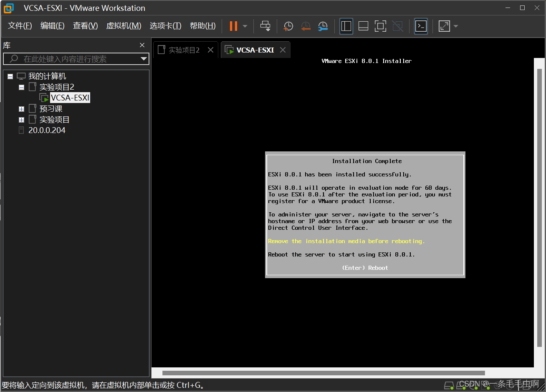Close the 库 library panel
The image size is (546, 392).
142,45
